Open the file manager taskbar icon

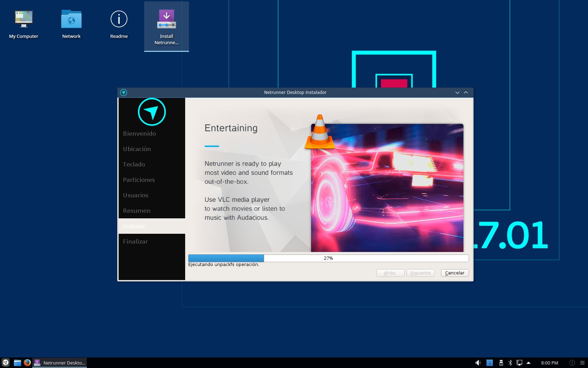coord(17,363)
